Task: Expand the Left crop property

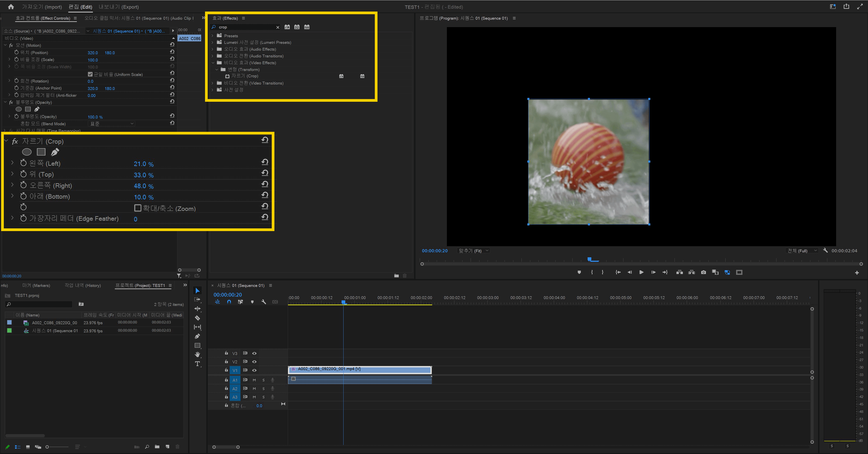Action: [12, 163]
